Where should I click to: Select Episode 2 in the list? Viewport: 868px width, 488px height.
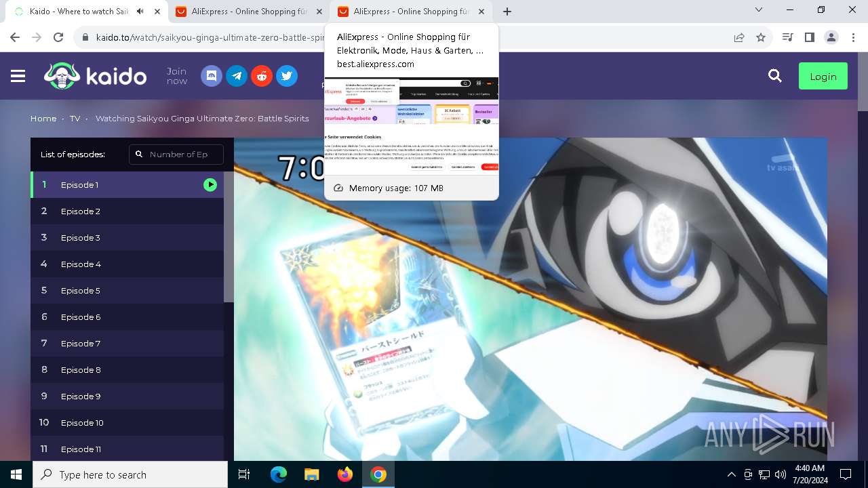pos(127,211)
